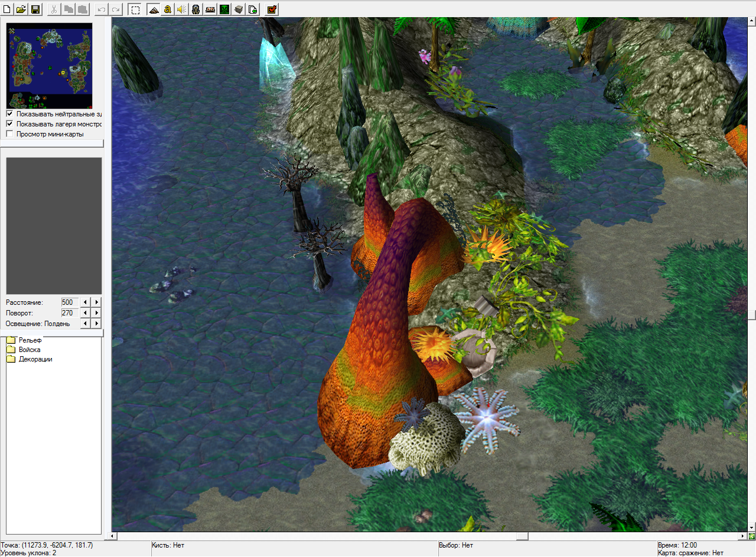Open the Import Manager page-arrow icon
Image resolution: width=756 pixels, height=557 pixels.
(253, 9)
